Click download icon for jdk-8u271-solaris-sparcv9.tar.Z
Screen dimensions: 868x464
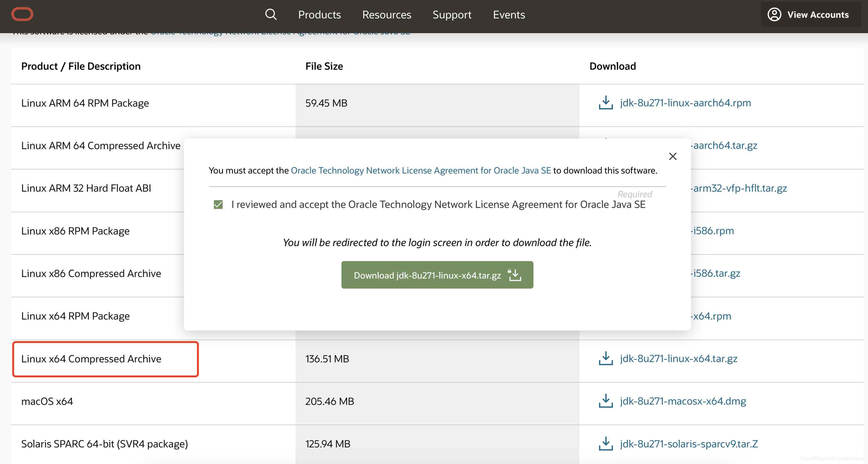606,444
